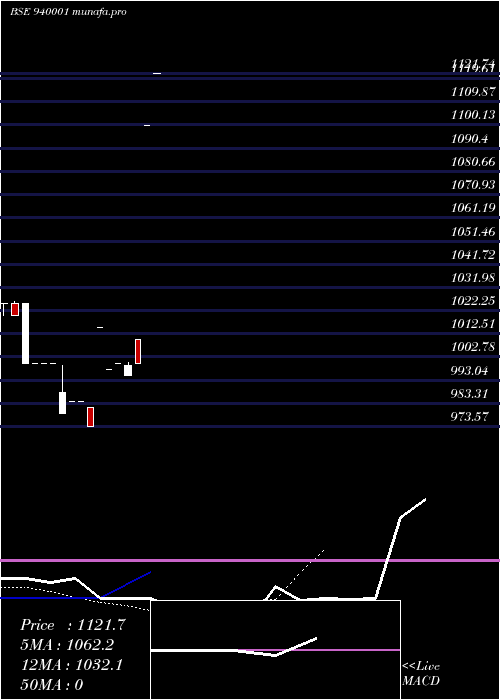The width and height of the screenshot is (500, 700).
Task: Select the 1100.13 price level label
Action: click(473, 115)
